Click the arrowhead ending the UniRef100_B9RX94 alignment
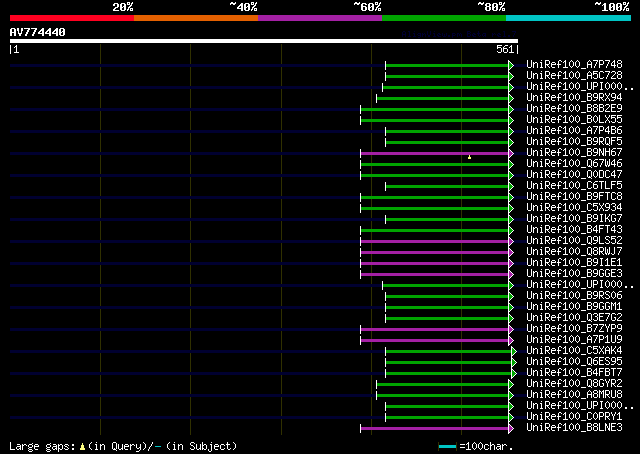Screen dimensions: 640x454 click(511, 98)
